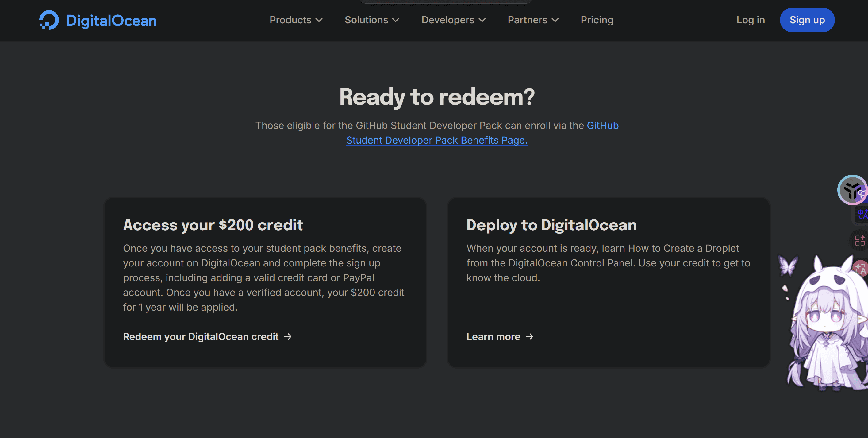This screenshot has height=438, width=868.
Task: Click the "Access your $200 credit" heading
Action: (x=213, y=225)
